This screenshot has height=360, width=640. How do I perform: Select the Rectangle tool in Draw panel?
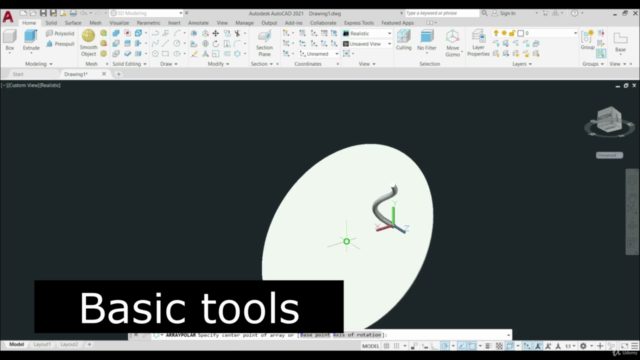[165, 54]
